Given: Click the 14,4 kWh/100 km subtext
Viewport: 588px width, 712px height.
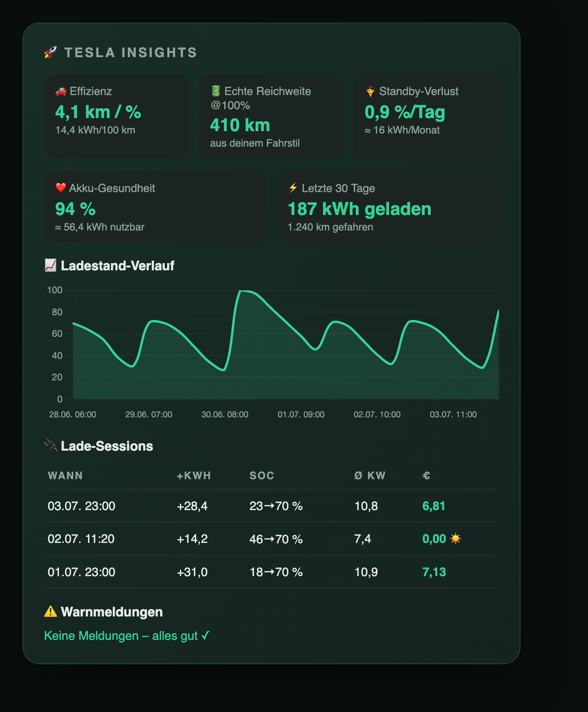Looking at the screenshot, I should click(x=95, y=130).
